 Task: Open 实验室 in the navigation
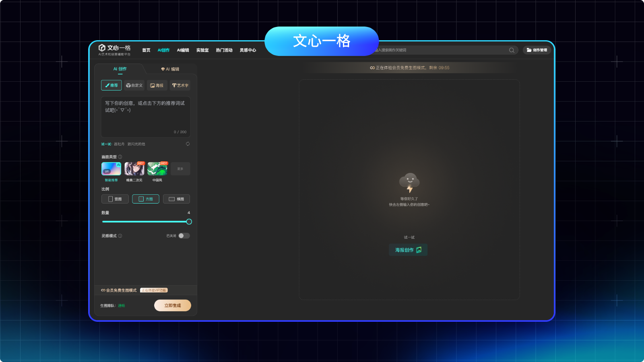tap(202, 50)
